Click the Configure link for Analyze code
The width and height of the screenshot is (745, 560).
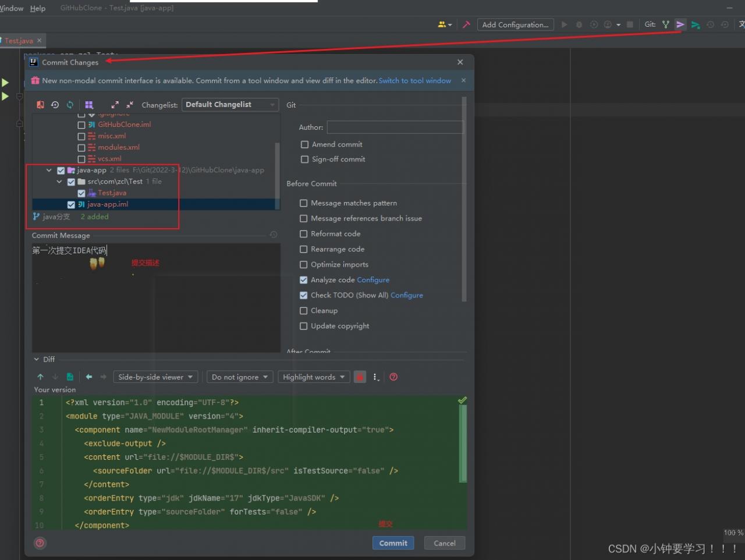point(373,280)
